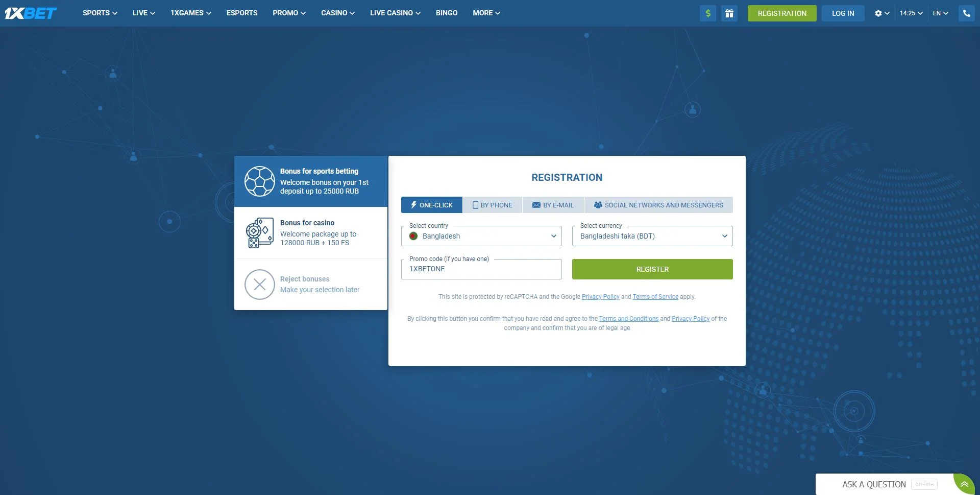This screenshot has height=495, width=980.
Task: Expand the 1XGAMES menu
Action: [191, 13]
